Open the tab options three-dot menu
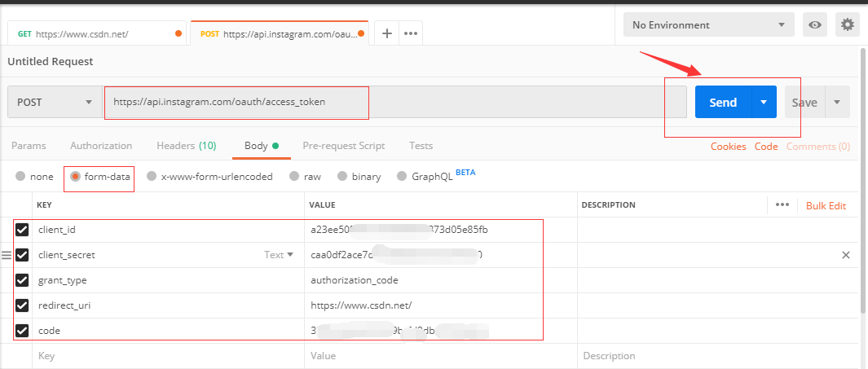Image resolution: width=868 pixels, height=369 pixels. click(x=411, y=33)
